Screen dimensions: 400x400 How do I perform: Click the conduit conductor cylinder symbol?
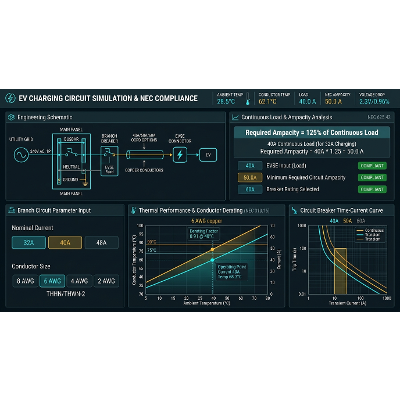(x=145, y=155)
